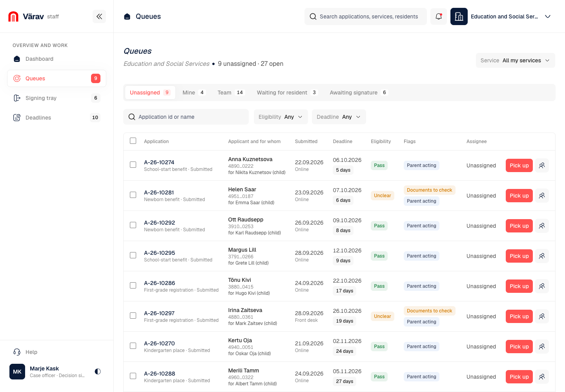Check the box for application A-26-10281
The height and width of the screenshot is (392, 565).
click(x=133, y=195)
